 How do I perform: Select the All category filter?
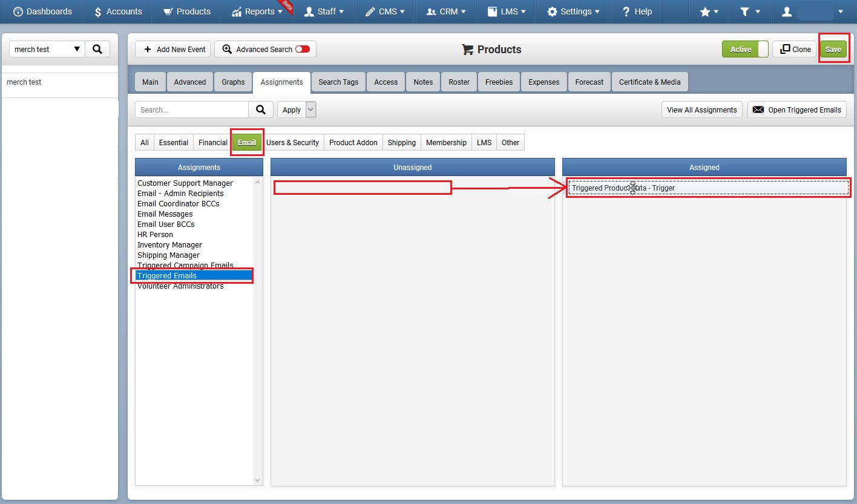pyautogui.click(x=145, y=143)
